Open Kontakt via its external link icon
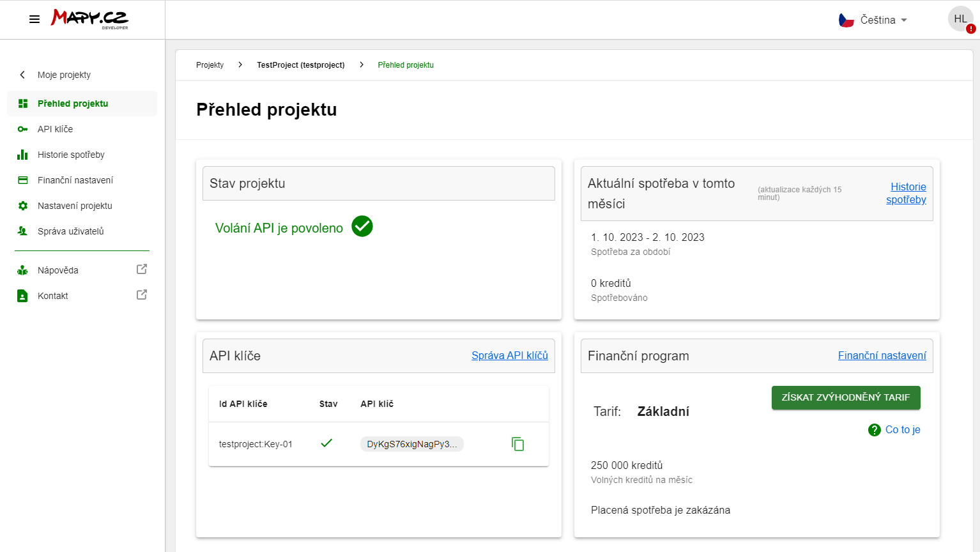The width and height of the screenshot is (980, 552). coord(142,295)
